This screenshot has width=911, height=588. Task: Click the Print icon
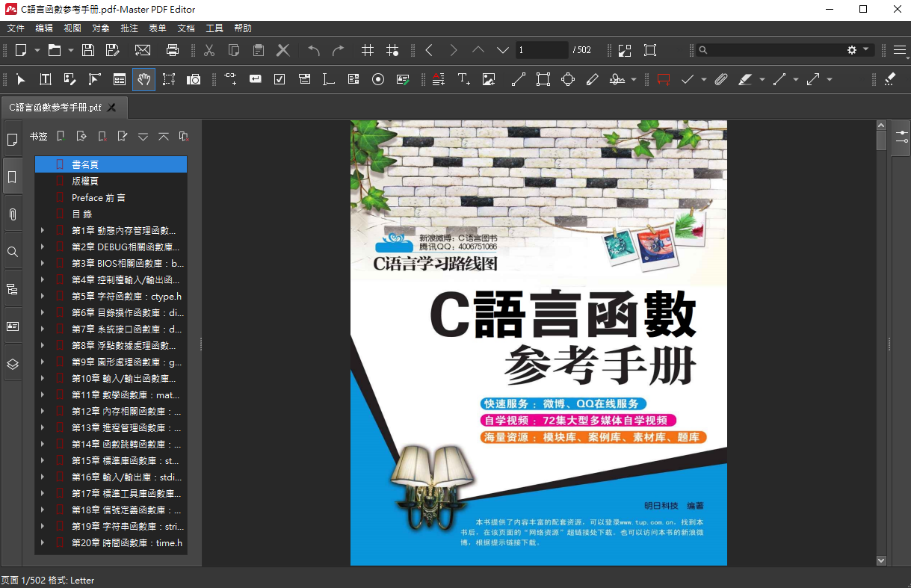point(173,50)
